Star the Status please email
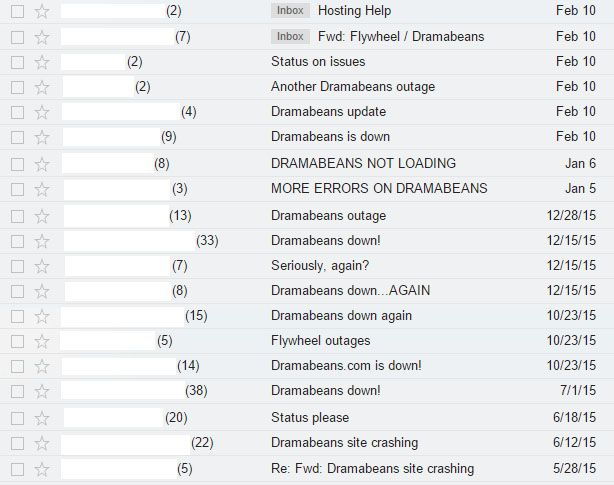Viewport: 614px width, 485px height. click(x=42, y=419)
